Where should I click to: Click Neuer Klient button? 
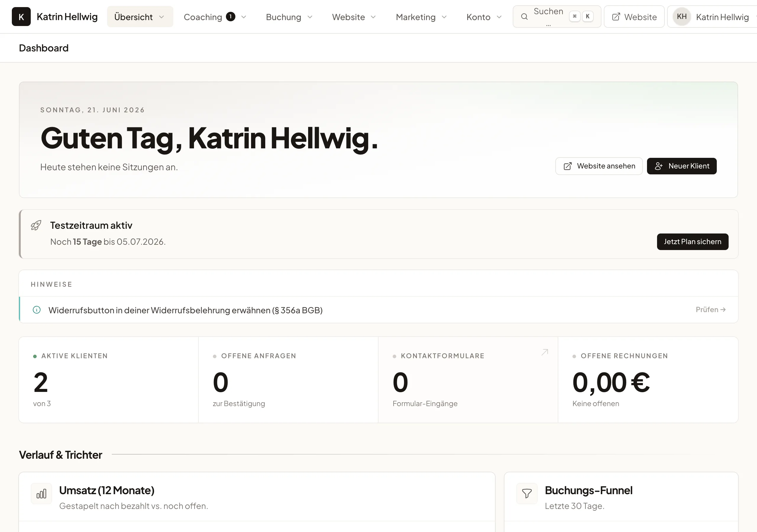pyautogui.click(x=682, y=166)
